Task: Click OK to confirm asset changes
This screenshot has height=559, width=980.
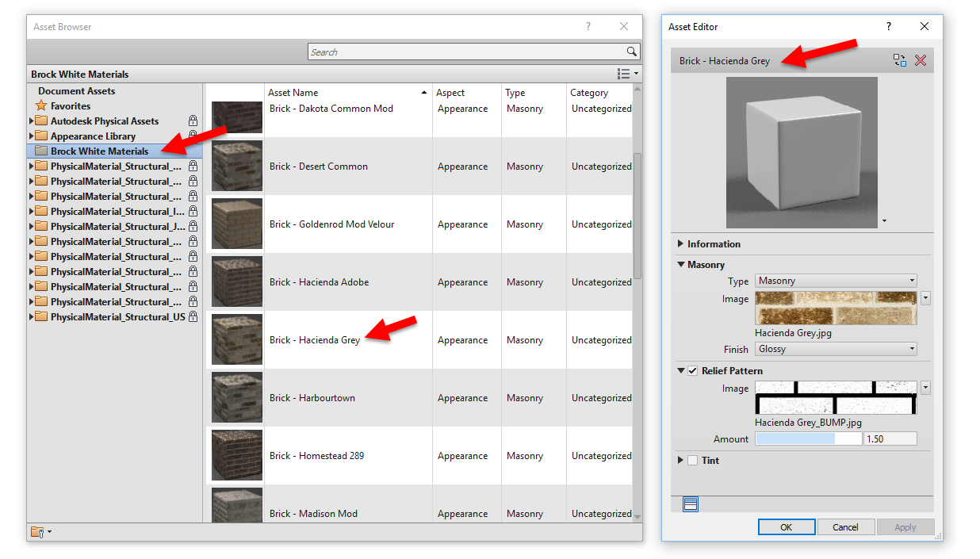Action: [x=786, y=526]
